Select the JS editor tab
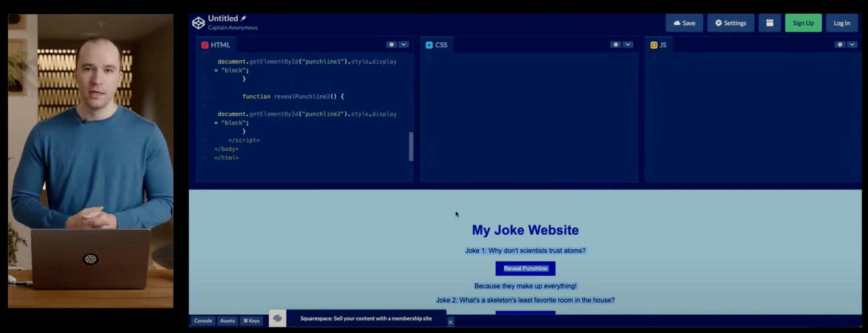The height and width of the screenshot is (333, 868). point(658,45)
